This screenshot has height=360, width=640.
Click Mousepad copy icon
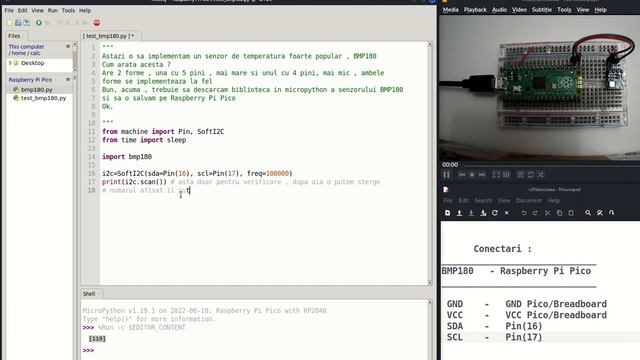coord(559,213)
